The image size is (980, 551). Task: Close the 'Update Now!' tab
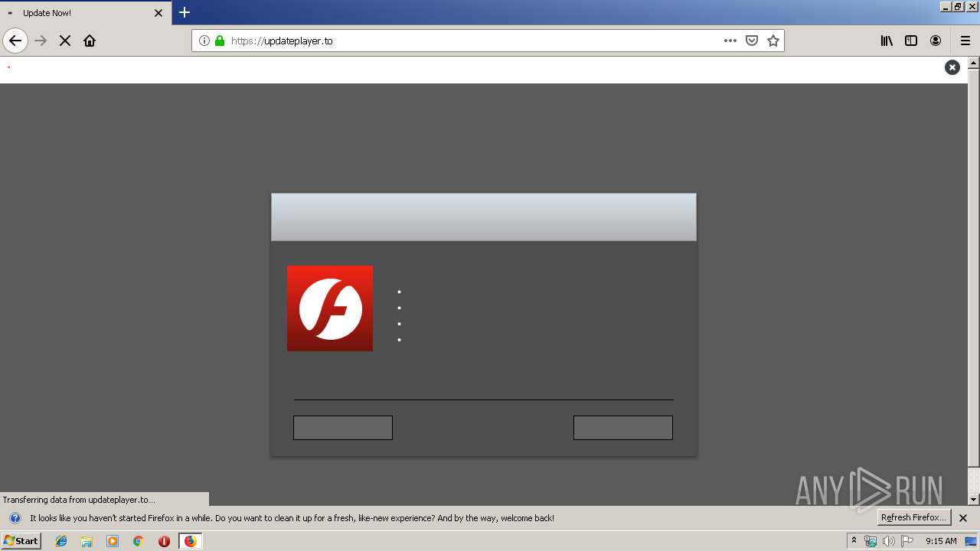[x=158, y=13]
